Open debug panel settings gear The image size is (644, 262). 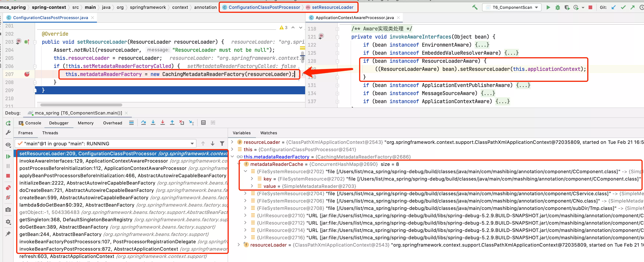(x=8, y=222)
